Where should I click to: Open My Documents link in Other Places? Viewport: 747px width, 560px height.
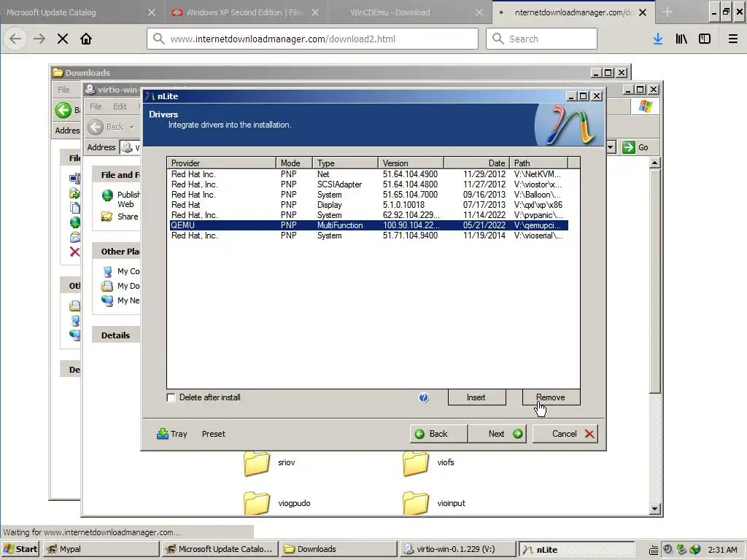point(121,286)
